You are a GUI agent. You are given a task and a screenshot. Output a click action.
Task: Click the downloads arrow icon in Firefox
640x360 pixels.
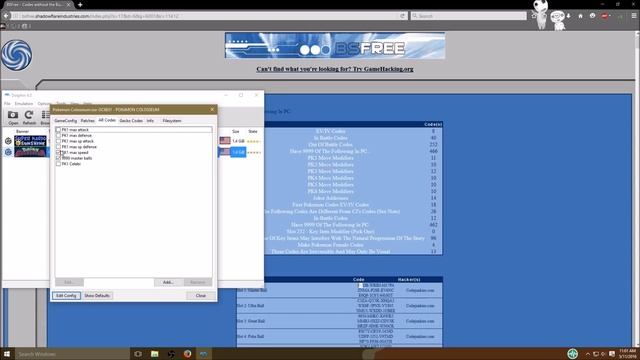pos(568,16)
